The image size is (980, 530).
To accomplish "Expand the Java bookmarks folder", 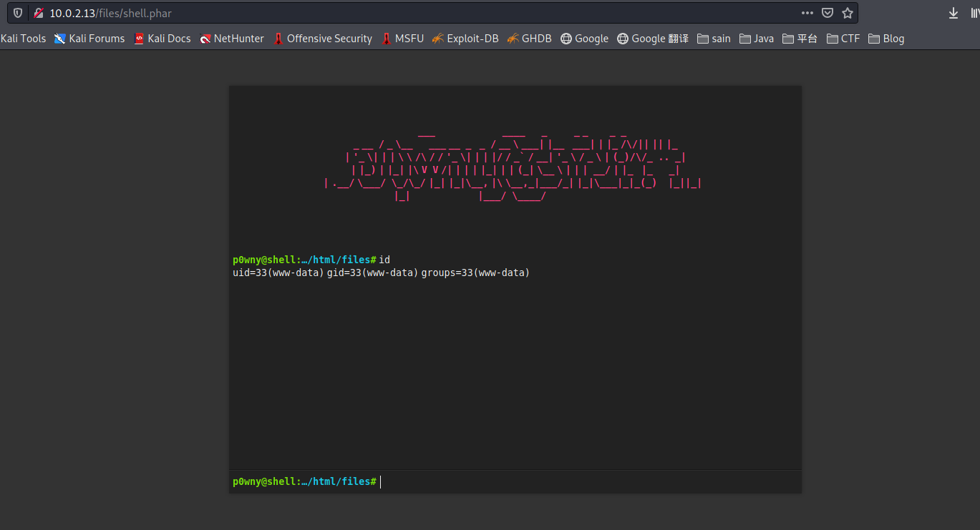I will pyautogui.click(x=757, y=39).
